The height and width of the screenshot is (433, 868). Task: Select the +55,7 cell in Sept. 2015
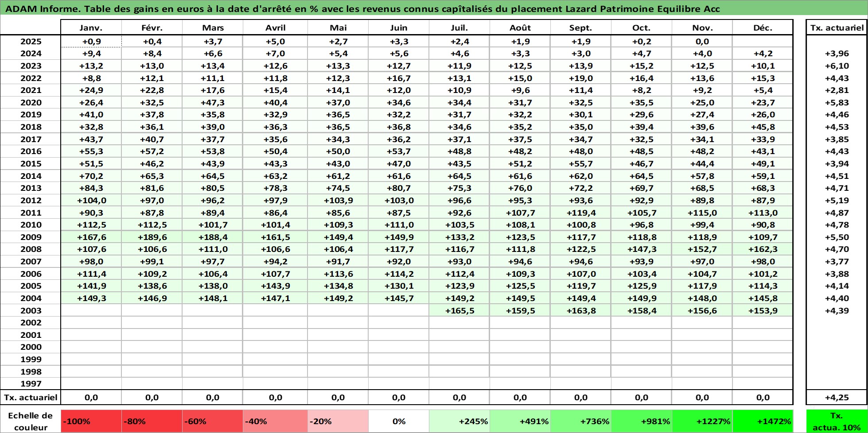pyautogui.click(x=580, y=163)
